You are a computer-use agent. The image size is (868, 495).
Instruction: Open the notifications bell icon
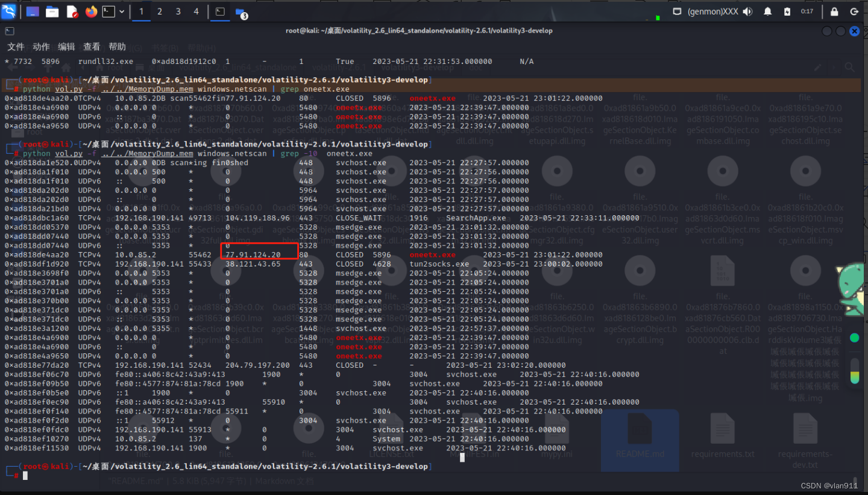[x=768, y=11]
